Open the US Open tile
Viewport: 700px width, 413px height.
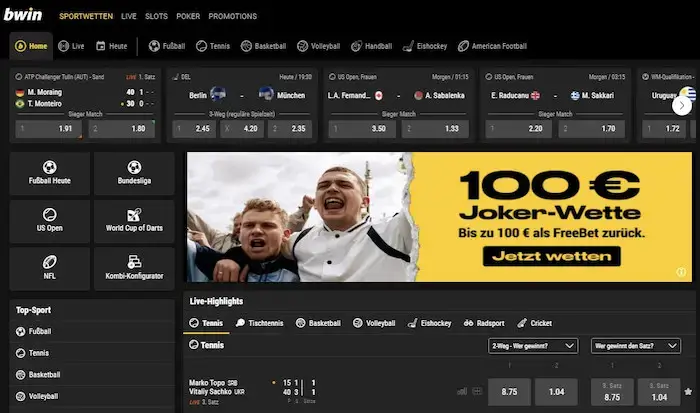click(50, 221)
